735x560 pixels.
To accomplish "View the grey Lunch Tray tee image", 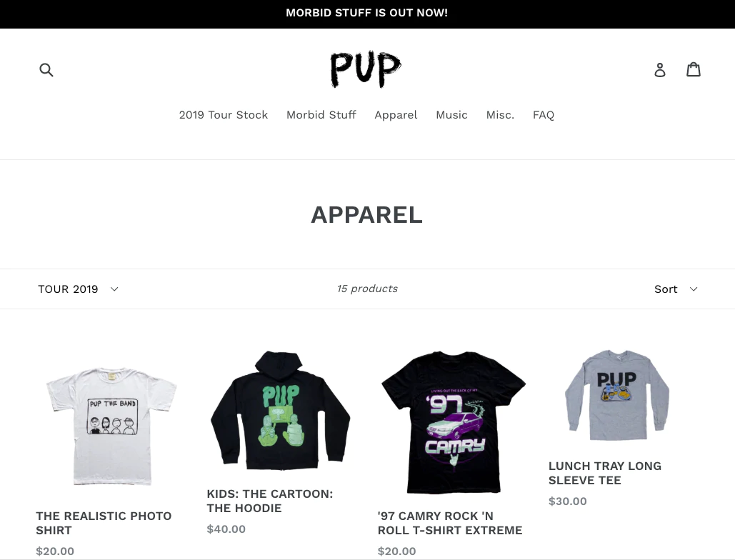I will 617,395.
